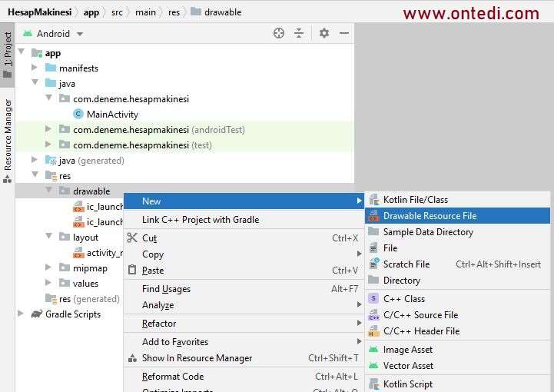This screenshot has width=554, height=392.
Task: Expand the manifests folder arrow
Action: pos(35,68)
